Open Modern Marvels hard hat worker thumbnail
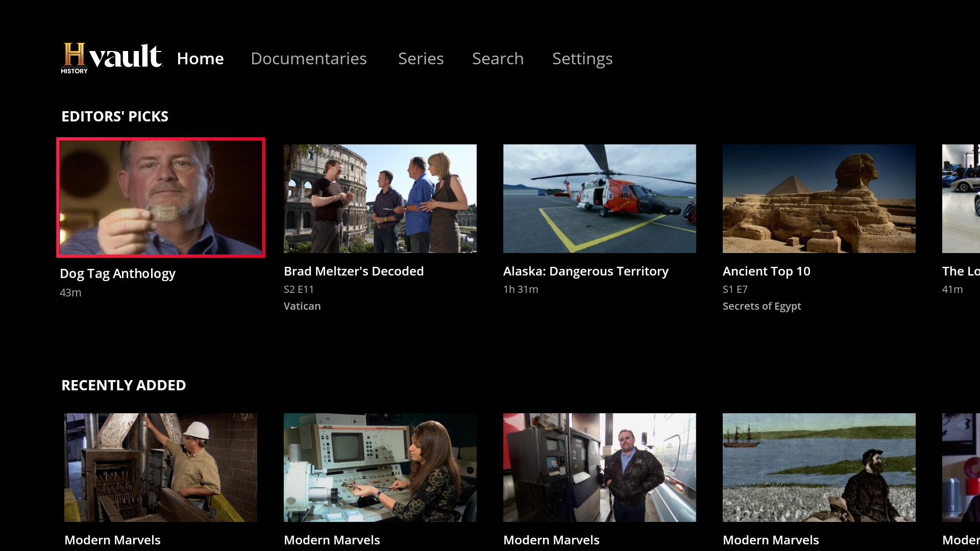980x551 pixels. coord(160,467)
